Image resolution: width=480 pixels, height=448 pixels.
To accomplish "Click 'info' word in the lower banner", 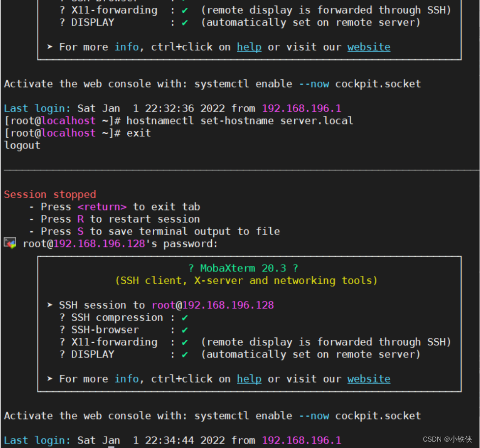I will coord(126,379).
